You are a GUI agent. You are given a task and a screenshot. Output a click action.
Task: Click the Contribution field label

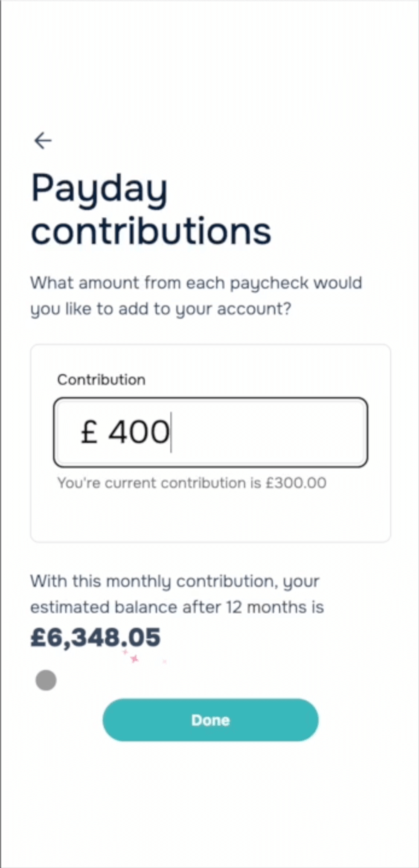pos(101,380)
